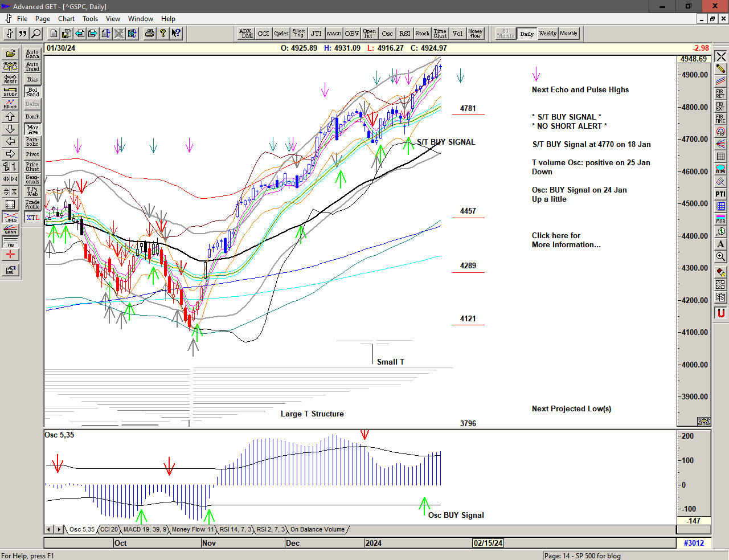Open the Window menu dropdown
Screen dimensions: 729x560
pyautogui.click(x=140, y=19)
